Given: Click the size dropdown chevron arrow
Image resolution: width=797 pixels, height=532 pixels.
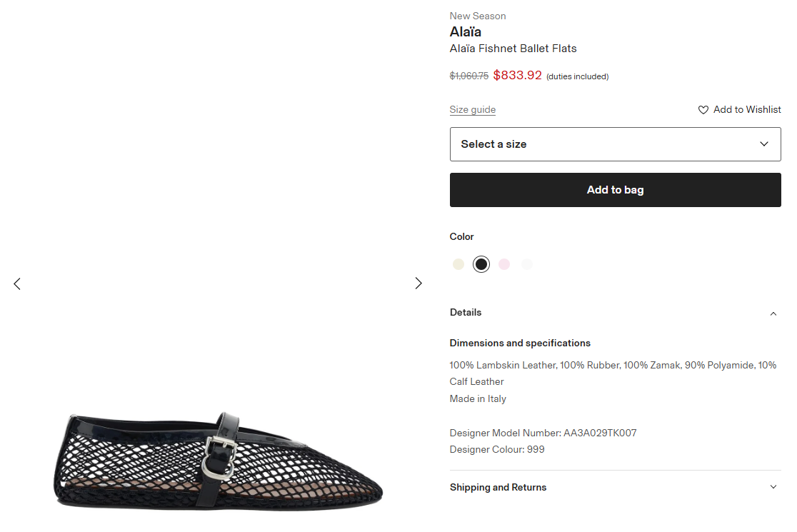Looking at the screenshot, I should click(764, 144).
